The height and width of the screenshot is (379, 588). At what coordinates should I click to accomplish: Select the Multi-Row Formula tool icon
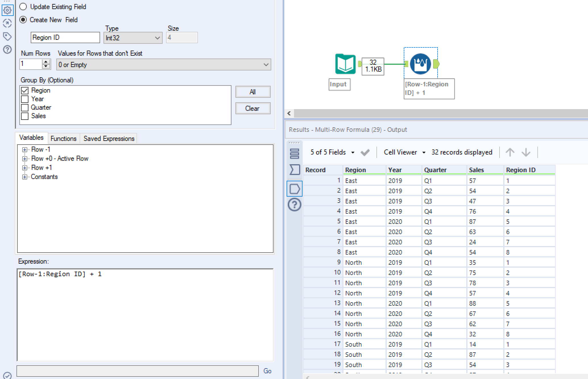coord(420,64)
